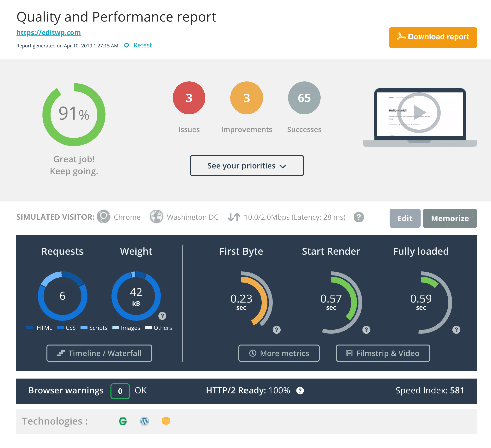
Task: Click the help icon next to HTTP/2 Ready
Action: tap(300, 391)
